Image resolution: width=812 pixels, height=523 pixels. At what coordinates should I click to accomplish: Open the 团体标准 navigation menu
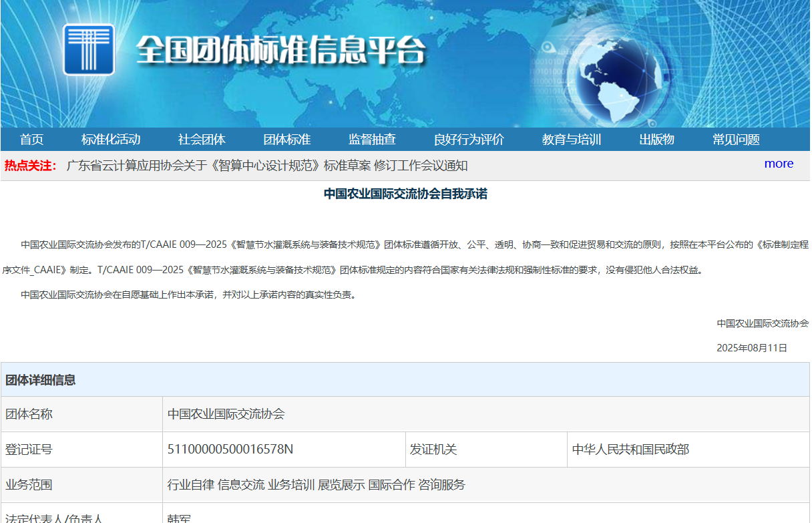click(x=287, y=140)
